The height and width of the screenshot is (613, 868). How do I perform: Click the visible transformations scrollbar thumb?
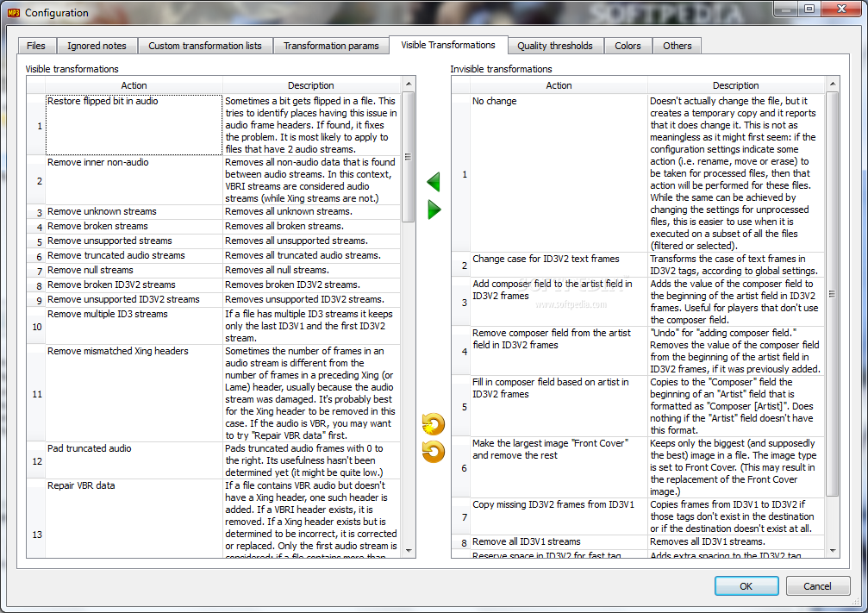pyautogui.click(x=409, y=157)
